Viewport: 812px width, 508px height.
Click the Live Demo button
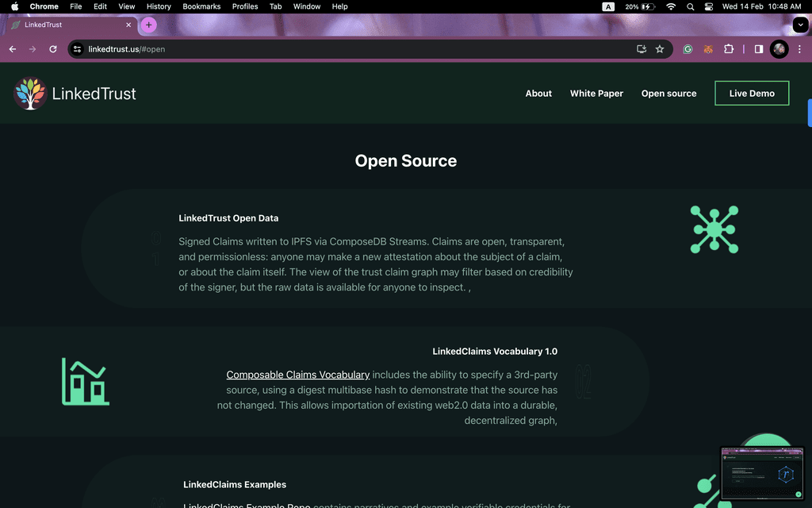click(752, 94)
